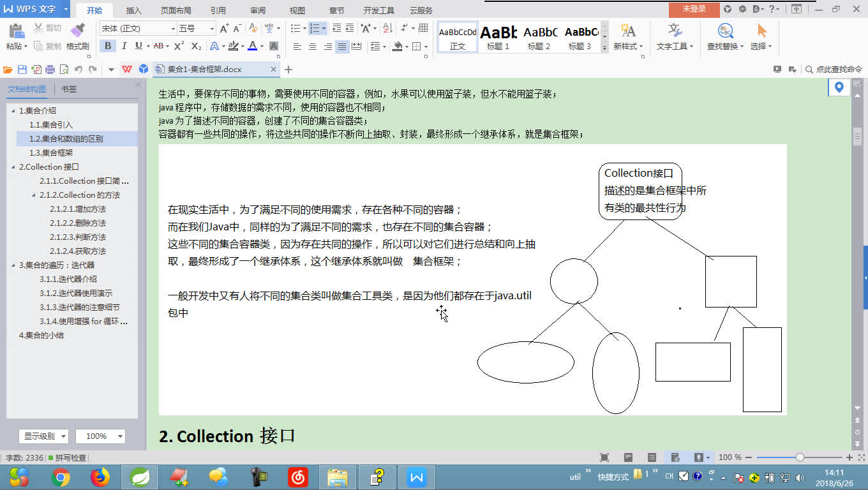Click the 未登录 login button

(x=694, y=10)
